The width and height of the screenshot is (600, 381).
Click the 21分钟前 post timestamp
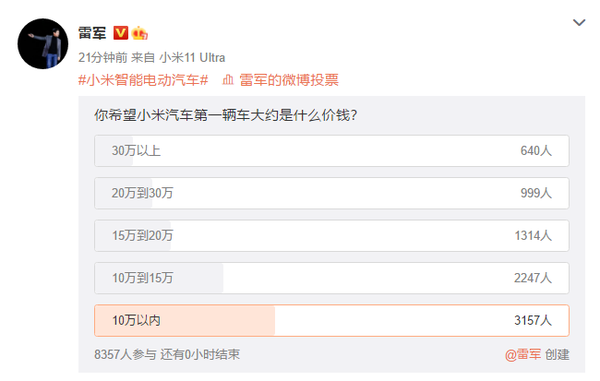[x=103, y=58]
